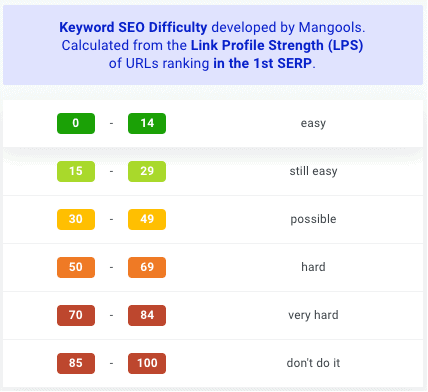Click the red 70 badge
This screenshot has width=428, height=392.
pyautogui.click(x=76, y=315)
